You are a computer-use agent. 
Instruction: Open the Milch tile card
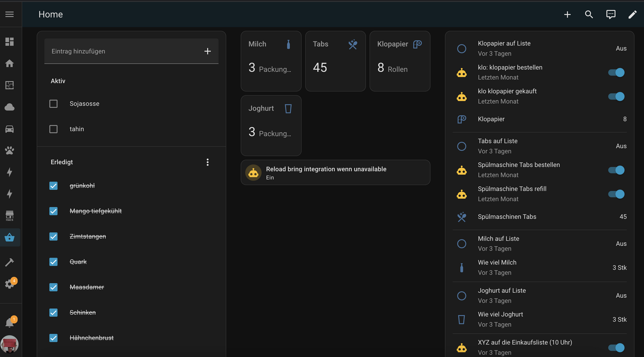pos(271,61)
